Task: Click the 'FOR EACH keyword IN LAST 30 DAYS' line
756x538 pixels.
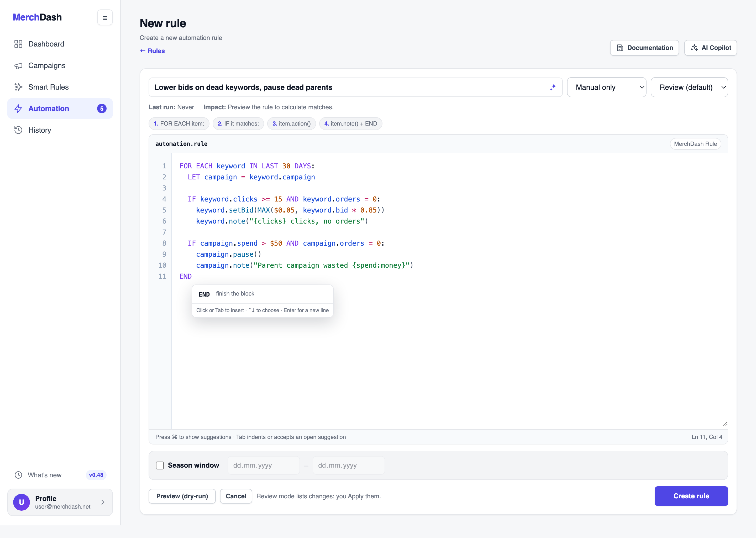Action: 247,166
